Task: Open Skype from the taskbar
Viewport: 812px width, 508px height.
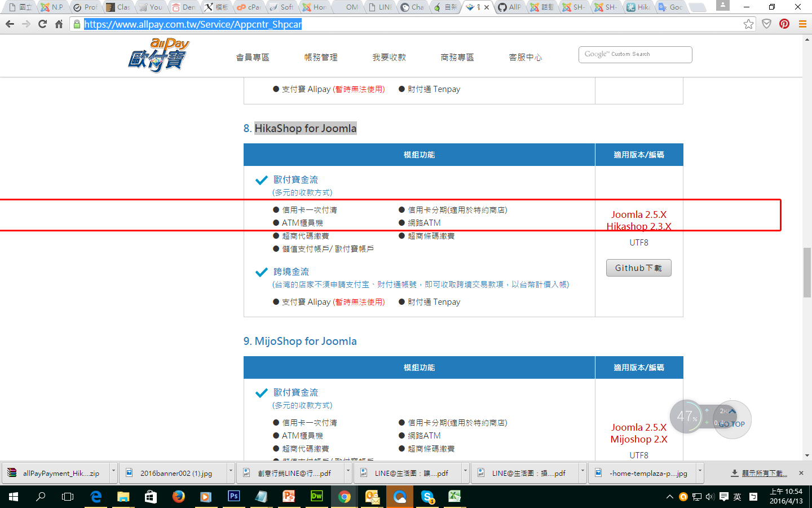Action: point(427,497)
